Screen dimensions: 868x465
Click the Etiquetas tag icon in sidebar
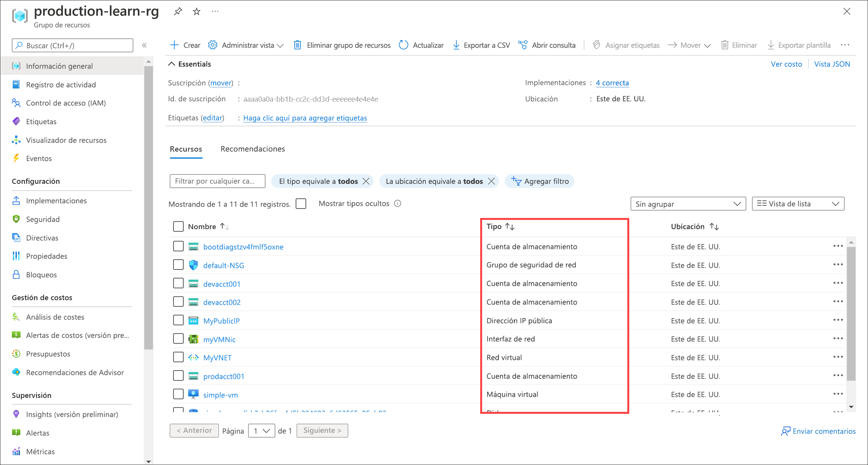click(16, 121)
